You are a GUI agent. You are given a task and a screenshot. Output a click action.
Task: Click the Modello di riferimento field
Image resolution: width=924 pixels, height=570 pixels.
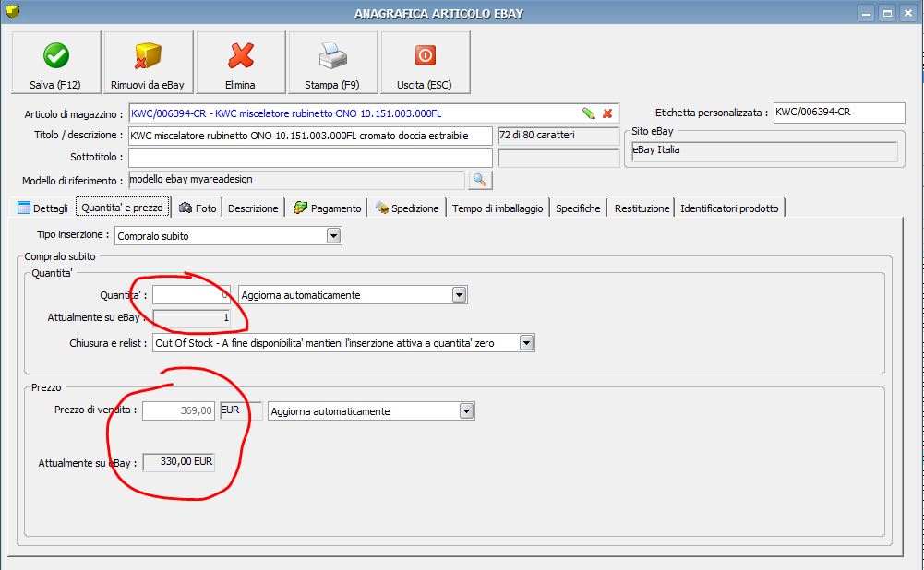click(x=296, y=180)
